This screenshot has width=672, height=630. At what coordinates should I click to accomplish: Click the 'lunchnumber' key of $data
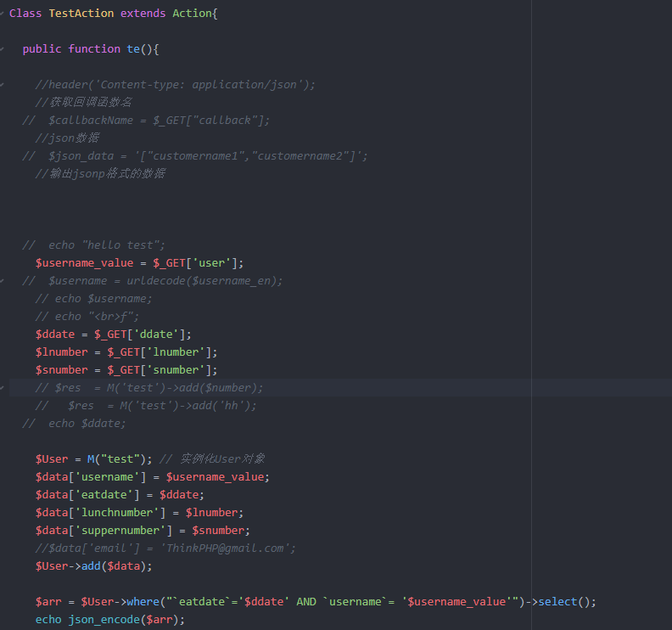(117, 513)
